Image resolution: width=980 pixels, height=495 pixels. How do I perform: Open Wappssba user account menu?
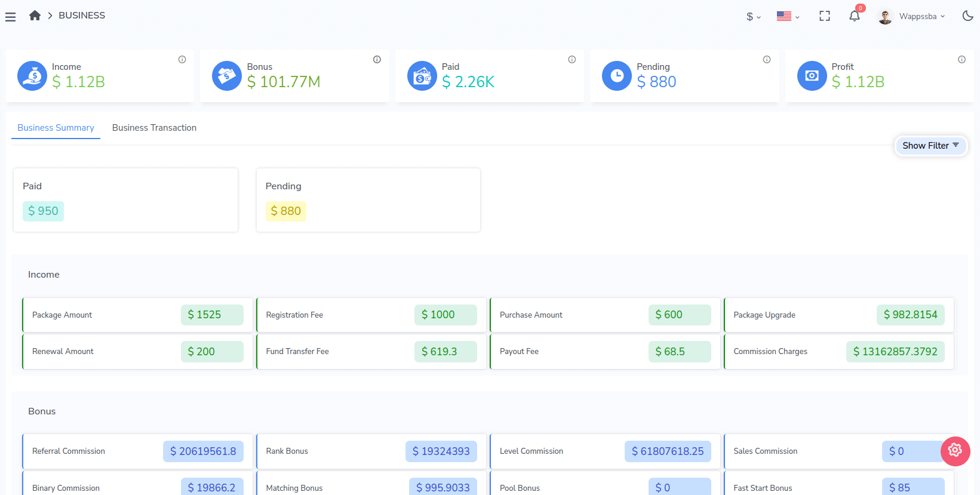(912, 16)
